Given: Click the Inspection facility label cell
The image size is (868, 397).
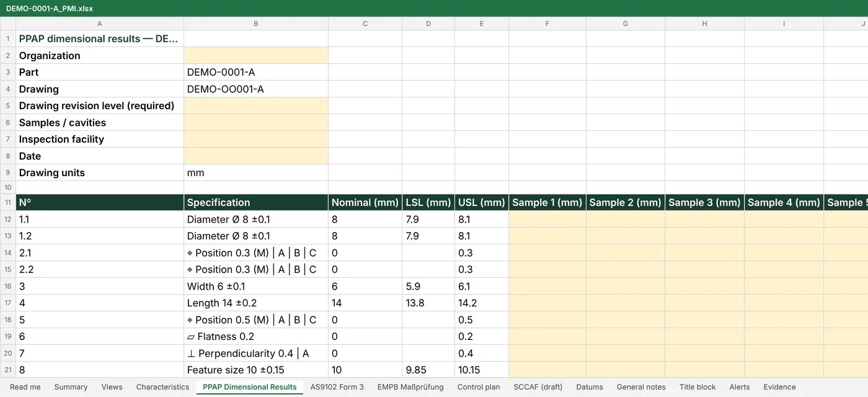Looking at the screenshot, I should (x=100, y=139).
